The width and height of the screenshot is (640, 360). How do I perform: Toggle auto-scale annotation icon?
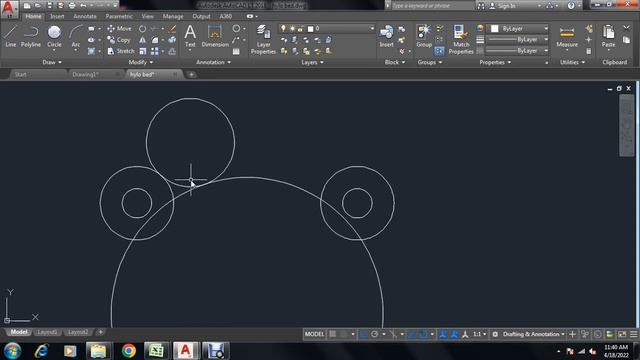point(454,334)
